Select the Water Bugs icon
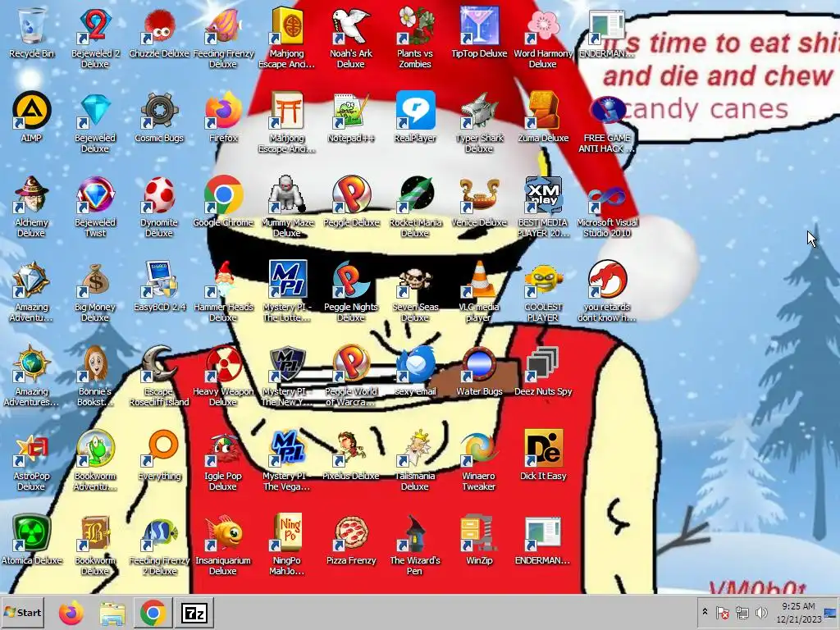This screenshot has height=630, width=840. [x=479, y=372]
